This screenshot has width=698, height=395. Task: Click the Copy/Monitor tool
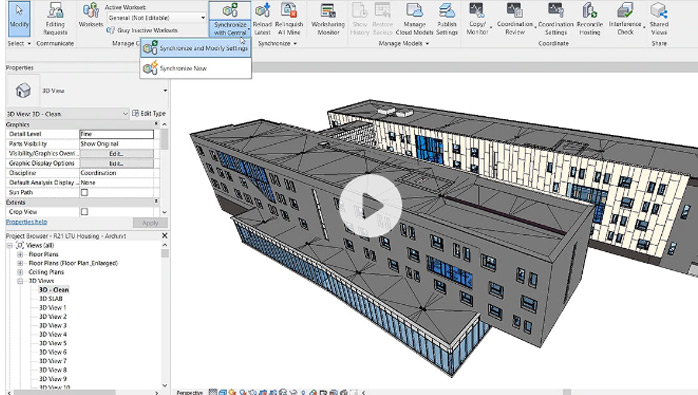[x=476, y=19]
